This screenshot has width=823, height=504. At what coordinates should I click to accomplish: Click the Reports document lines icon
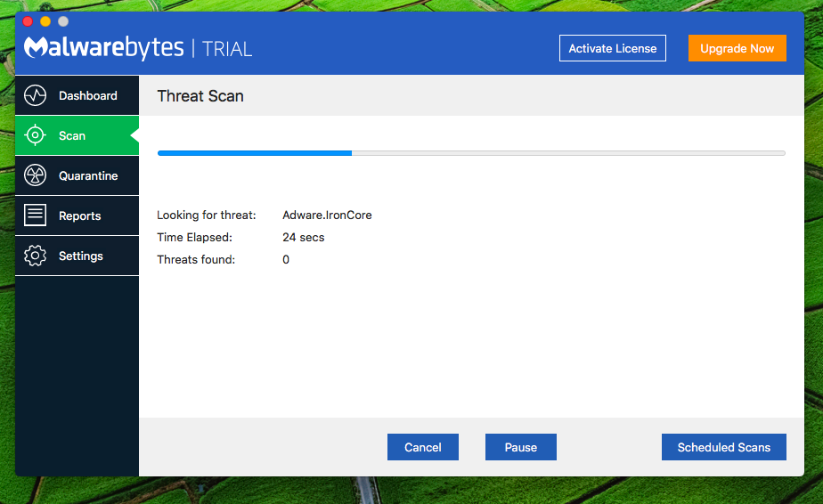pyautogui.click(x=35, y=215)
